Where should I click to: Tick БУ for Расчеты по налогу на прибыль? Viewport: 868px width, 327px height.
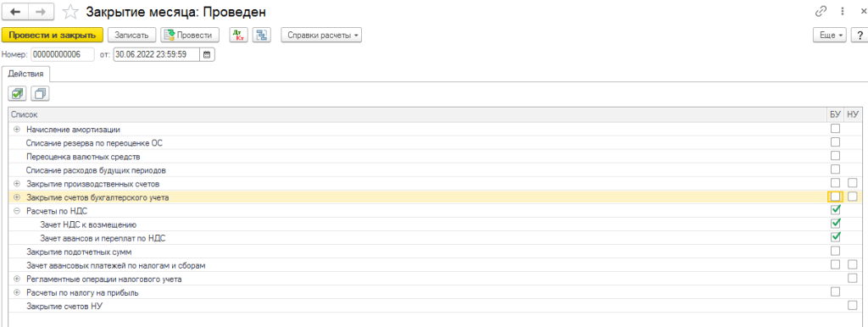coord(835,291)
